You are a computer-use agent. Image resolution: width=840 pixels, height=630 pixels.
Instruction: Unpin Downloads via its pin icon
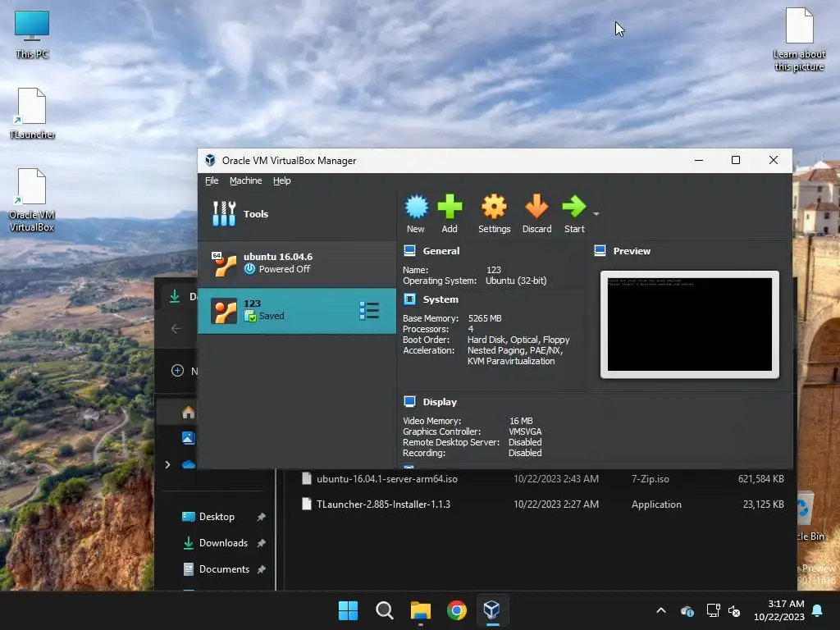click(x=261, y=543)
